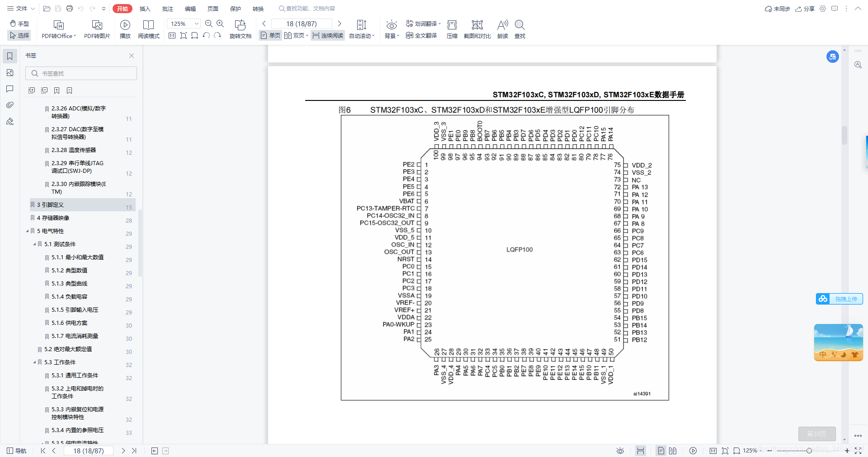The height and width of the screenshot is (457, 868).
Task: Jump to bookmark 3 引脚定义
Action: tap(83, 205)
